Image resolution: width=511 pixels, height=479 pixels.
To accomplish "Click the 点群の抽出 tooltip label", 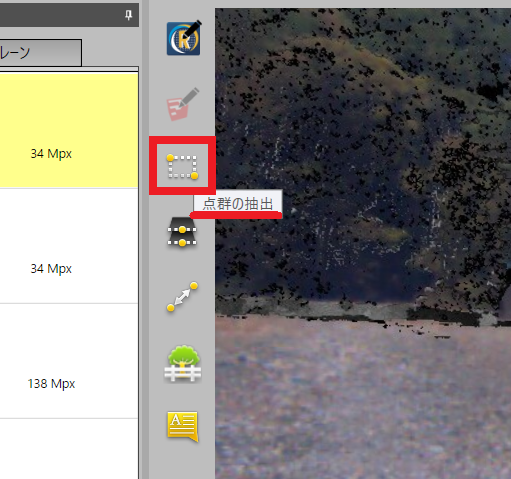I will click(238, 204).
